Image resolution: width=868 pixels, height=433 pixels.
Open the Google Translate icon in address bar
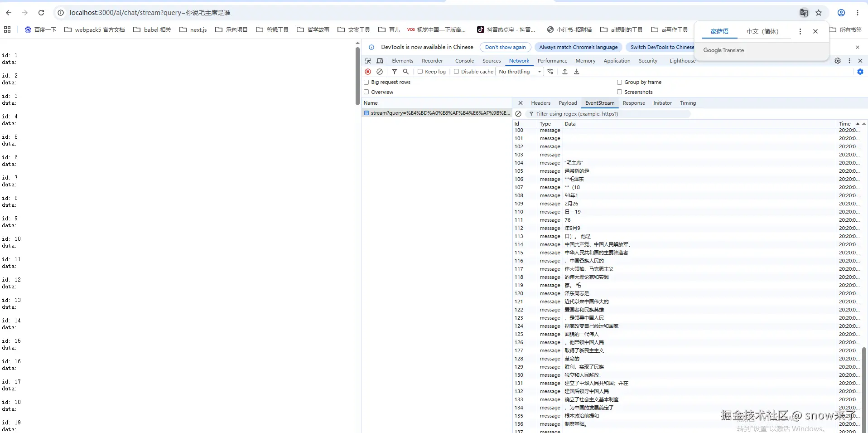(804, 13)
